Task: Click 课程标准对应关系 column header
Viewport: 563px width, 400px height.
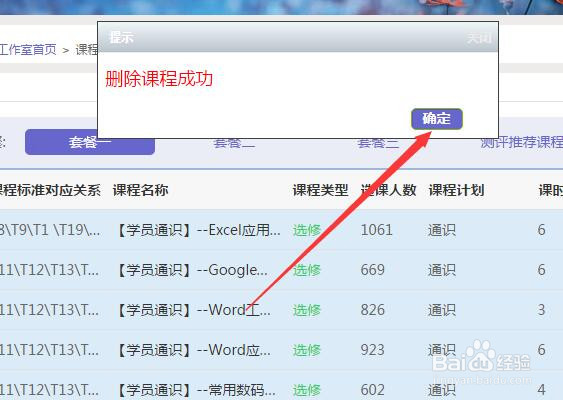Action: [x=50, y=190]
